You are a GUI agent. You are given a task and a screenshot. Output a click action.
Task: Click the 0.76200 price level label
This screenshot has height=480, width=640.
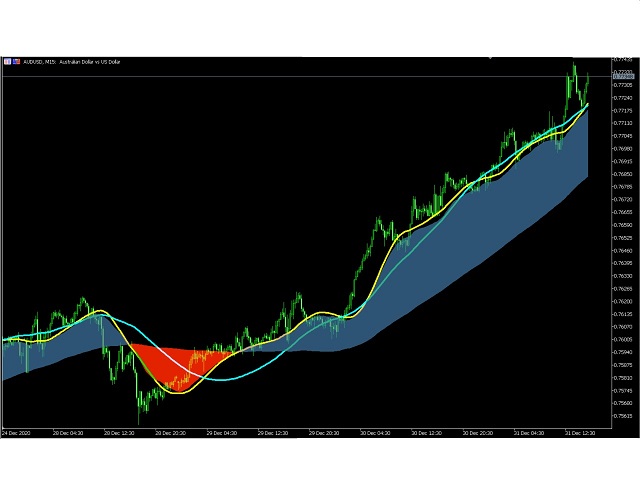coord(623,301)
